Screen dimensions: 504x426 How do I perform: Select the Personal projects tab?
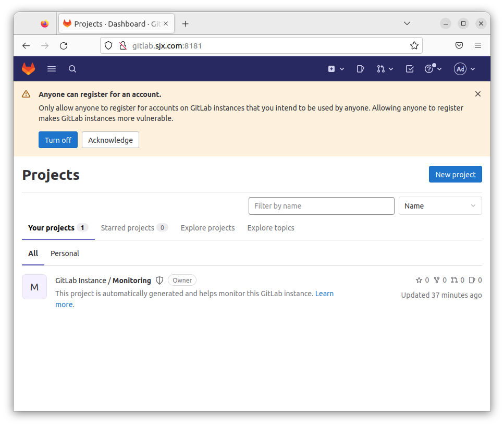pyautogui.click(x=65, y=253)
